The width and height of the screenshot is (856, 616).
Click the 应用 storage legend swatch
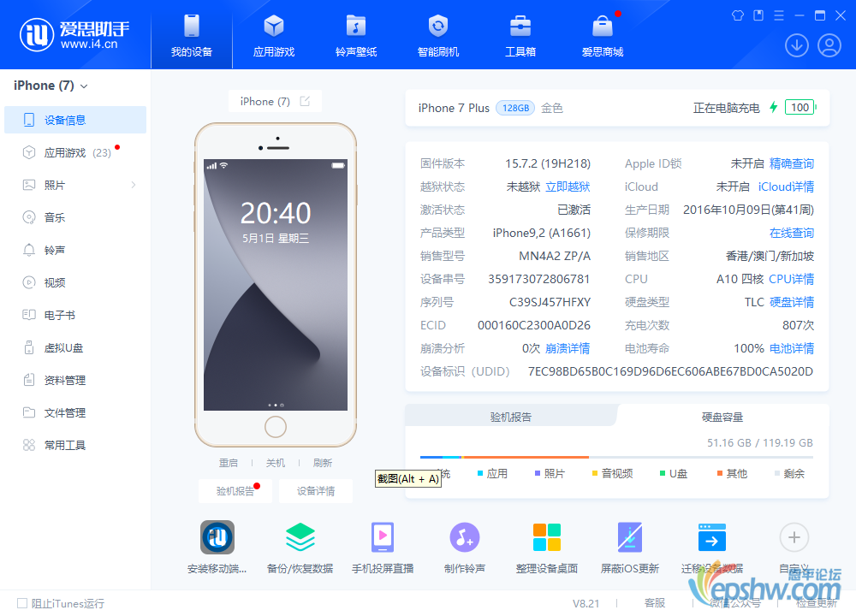(480, 473)
